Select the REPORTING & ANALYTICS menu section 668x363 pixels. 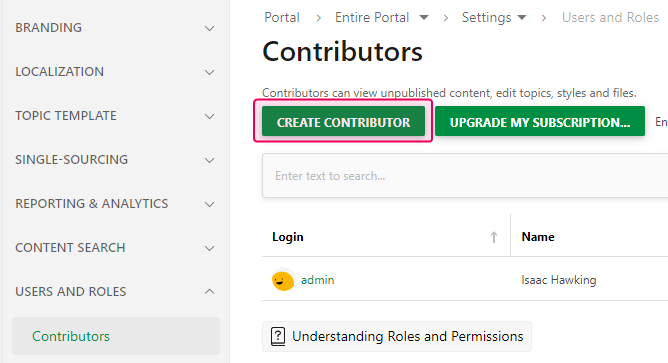tap(116, 204)
